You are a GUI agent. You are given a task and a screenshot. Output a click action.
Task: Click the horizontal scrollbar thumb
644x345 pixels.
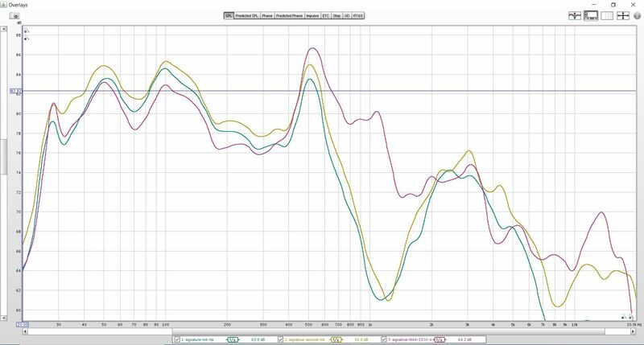click(389, 331)
